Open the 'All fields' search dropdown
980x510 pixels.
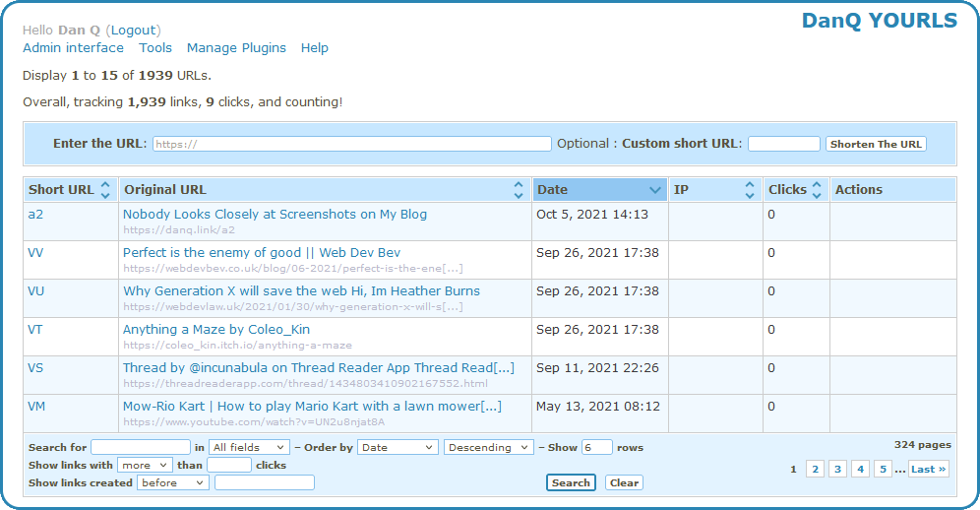(x=249, y=447)
